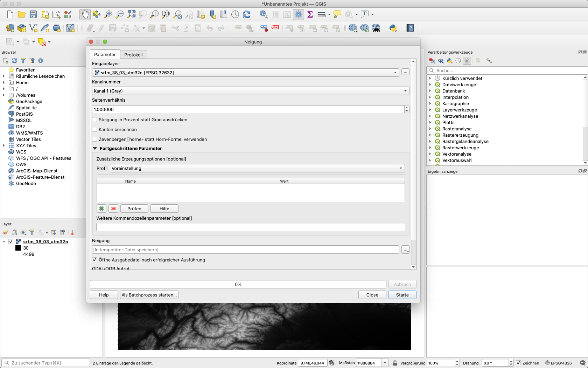Open the Profil Voreinstellung dropdown
588x368 pixels.
pyautogui.click(x=257, y=169)
